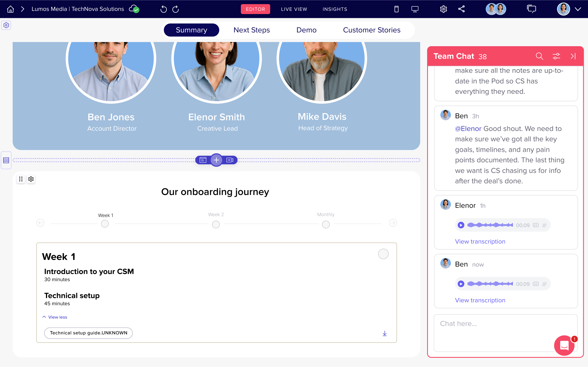Go to the home icon
The height and width of the screenshot is (367, 588).
click(x=10, y=9)
